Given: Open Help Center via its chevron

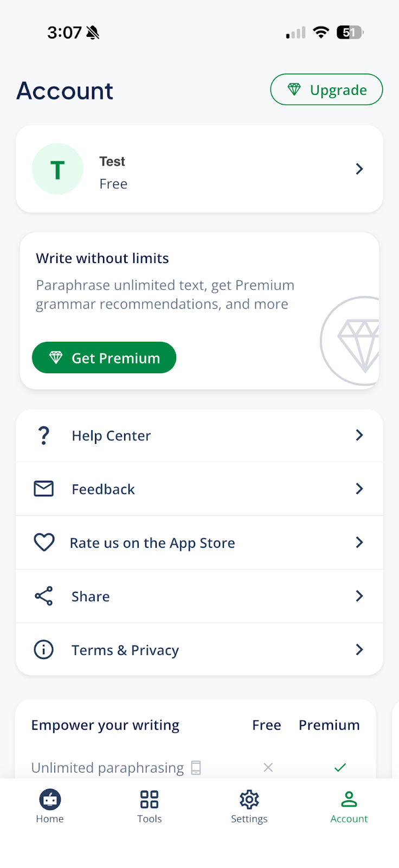Looking at the screenshot, I should (x=359, y=435).
